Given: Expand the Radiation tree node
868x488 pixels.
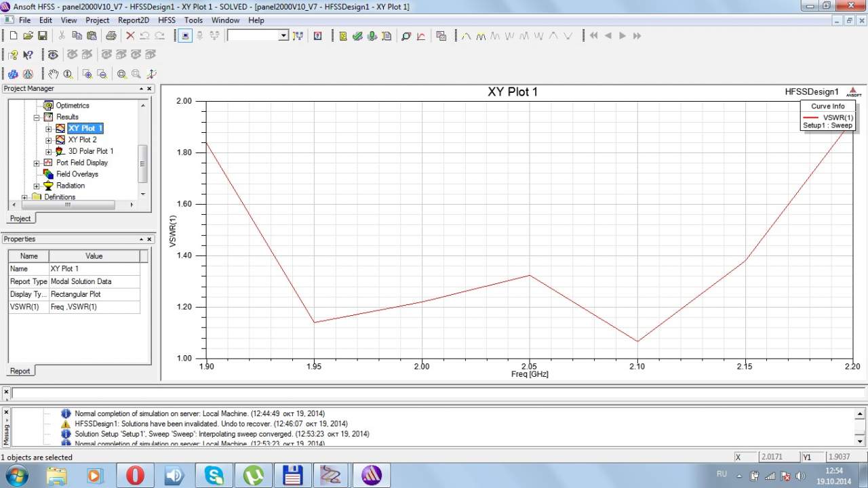Looking at the screenshot, I should 37,186.
